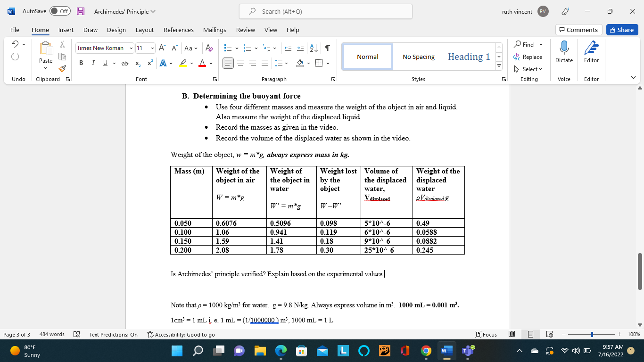Increase font size with the larger A icon
This screenshot has width=644, height=362.
tap(162, 48)
